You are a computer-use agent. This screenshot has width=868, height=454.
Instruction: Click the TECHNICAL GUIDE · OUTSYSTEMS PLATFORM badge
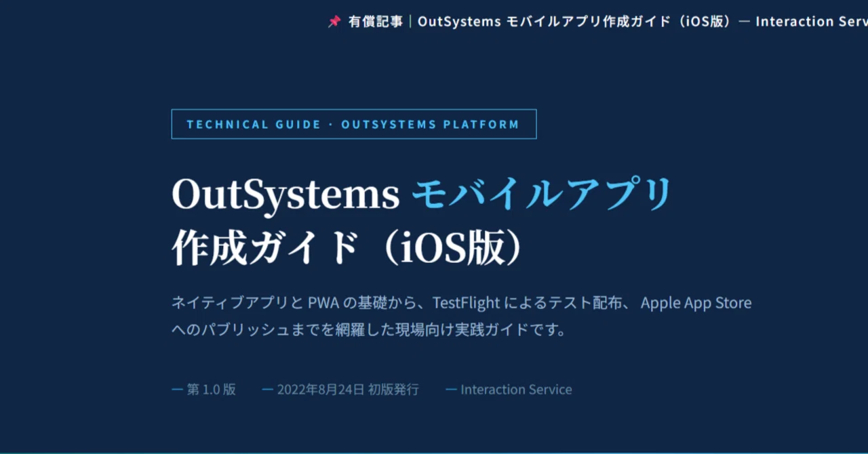[354, 124]
